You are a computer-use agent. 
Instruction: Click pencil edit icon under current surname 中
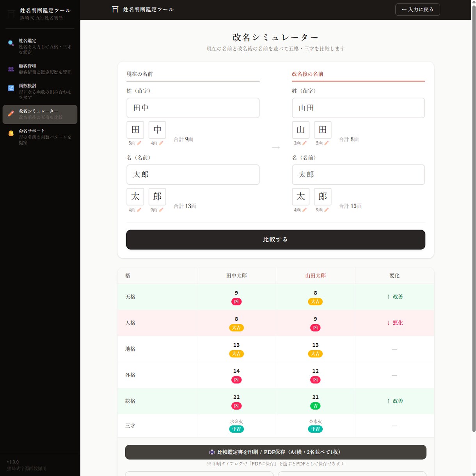[161, 143]
